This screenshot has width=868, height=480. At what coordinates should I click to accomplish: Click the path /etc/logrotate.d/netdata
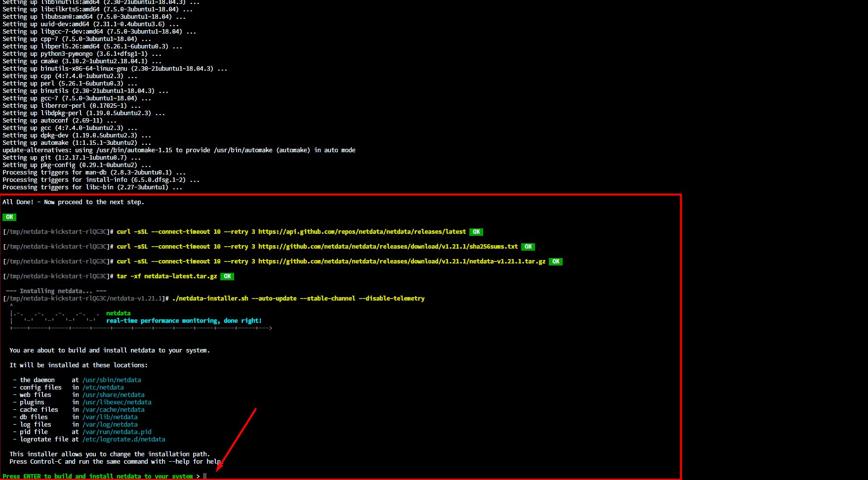(124, 439)
